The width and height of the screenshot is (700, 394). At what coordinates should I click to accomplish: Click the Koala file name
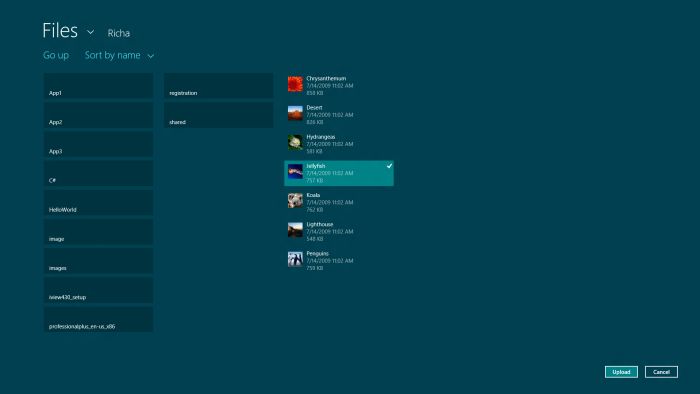click(313, 195)
